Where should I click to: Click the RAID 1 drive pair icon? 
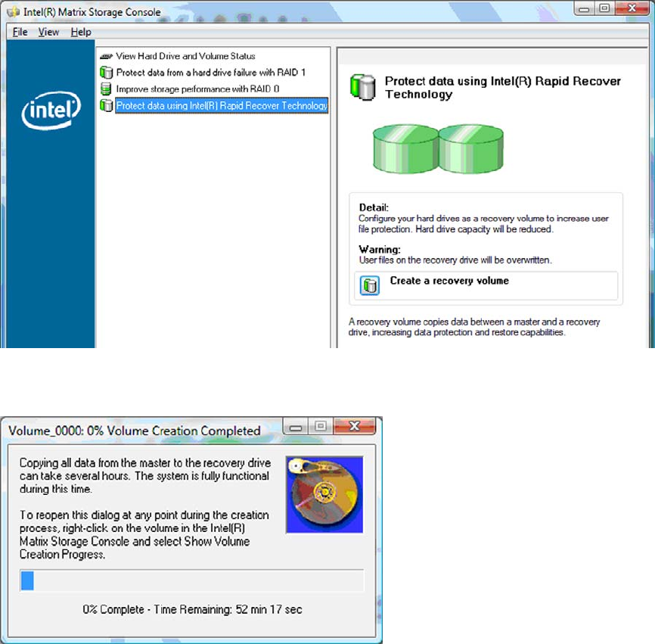107,73
